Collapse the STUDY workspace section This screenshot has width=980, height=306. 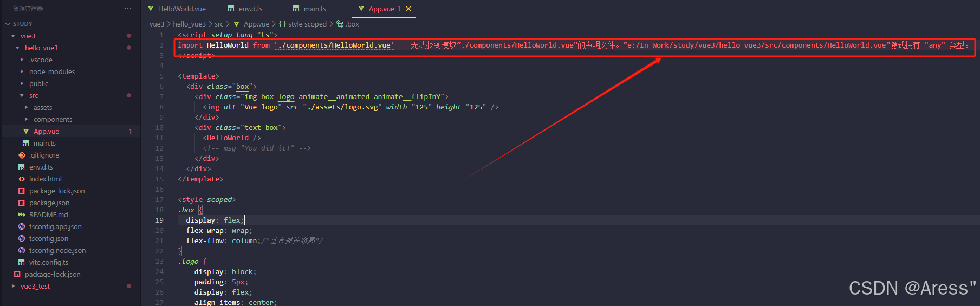pyautogui.click(x=8, y=24)
